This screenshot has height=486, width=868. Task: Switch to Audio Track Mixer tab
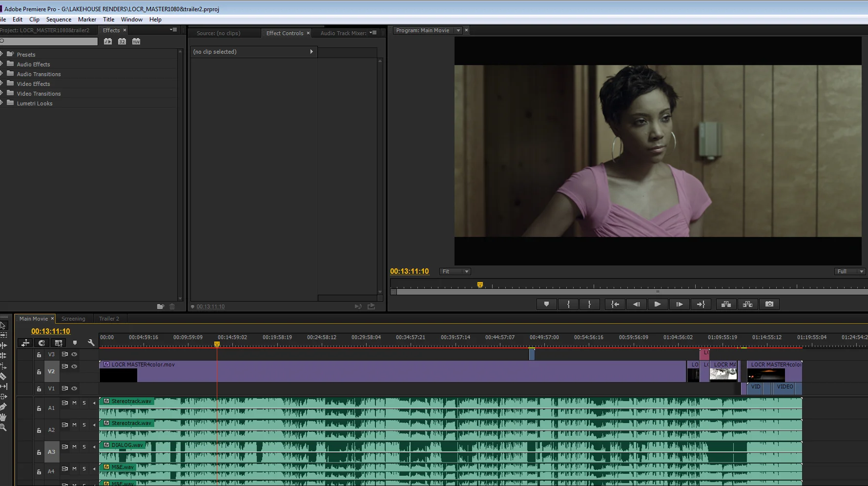click(343, 33)
